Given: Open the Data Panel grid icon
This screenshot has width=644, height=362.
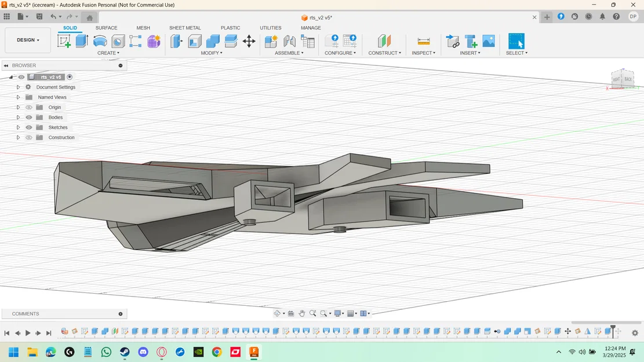Looking at the screenshot, I should pos(6,16).
